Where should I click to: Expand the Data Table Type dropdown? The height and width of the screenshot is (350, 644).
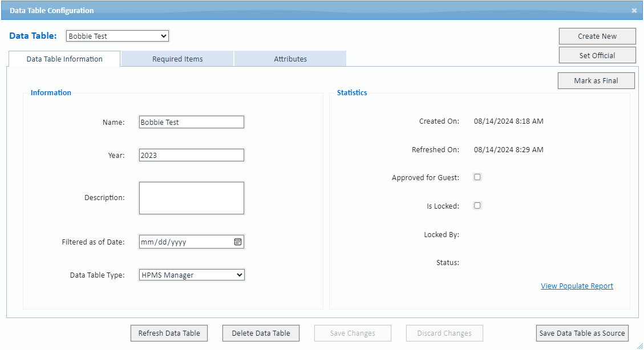click(x=192, y=275)
